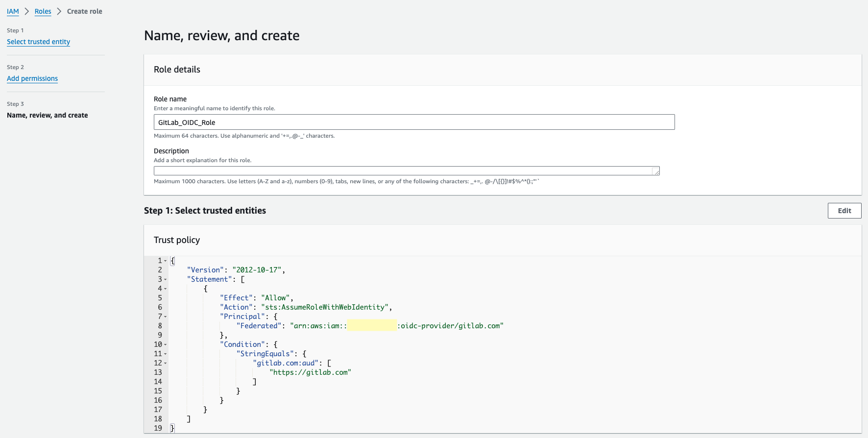Collapse Principal fold arrow on line 7

click(165, 317)
